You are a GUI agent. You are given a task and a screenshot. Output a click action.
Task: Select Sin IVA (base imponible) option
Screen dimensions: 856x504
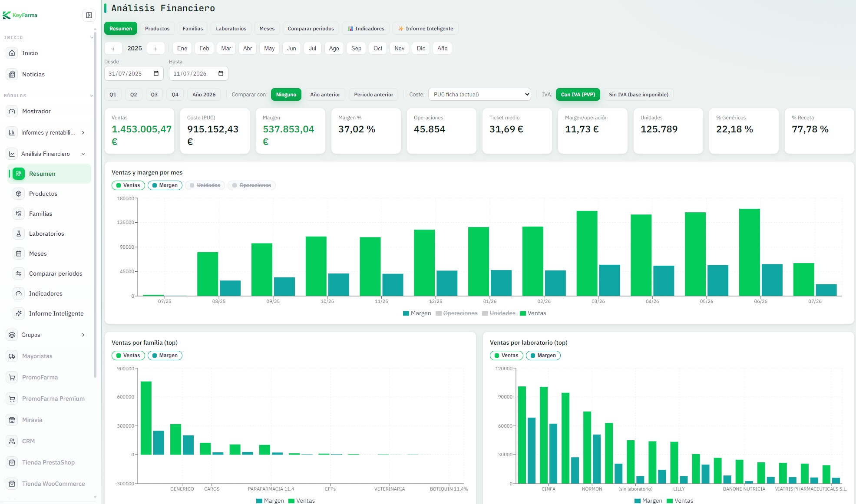coord(638,95)
